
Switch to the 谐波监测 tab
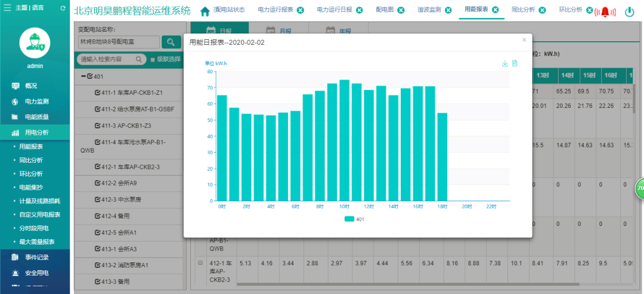point(429,10)
